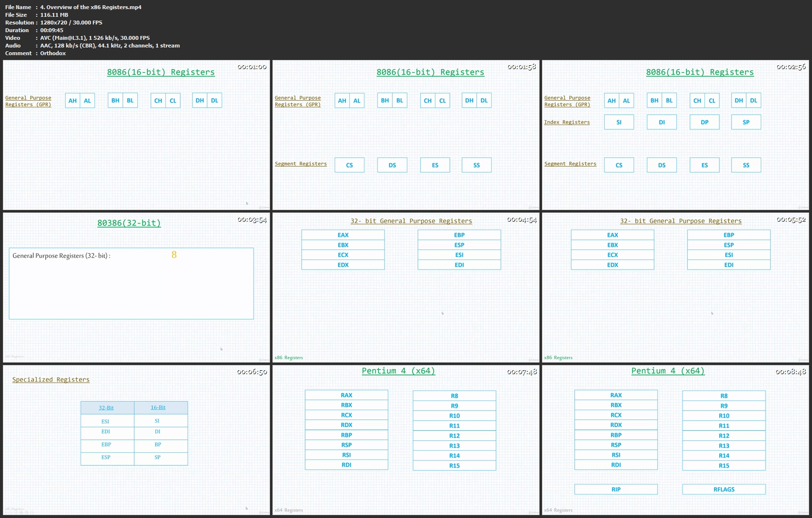Click the video codec line starting 'AVC (Main@L3.1)'
Viewport: 812px width, 518px height.
(95, 38)
